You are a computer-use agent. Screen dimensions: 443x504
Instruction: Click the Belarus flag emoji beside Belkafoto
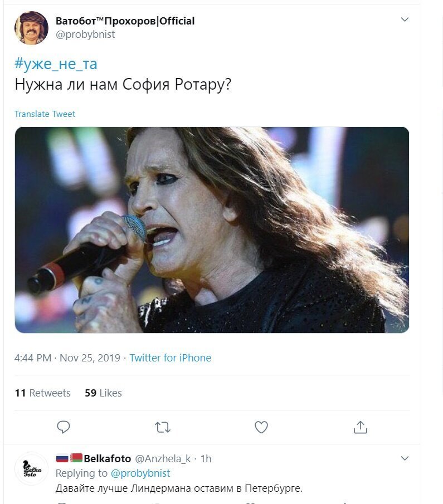point(76,458)
